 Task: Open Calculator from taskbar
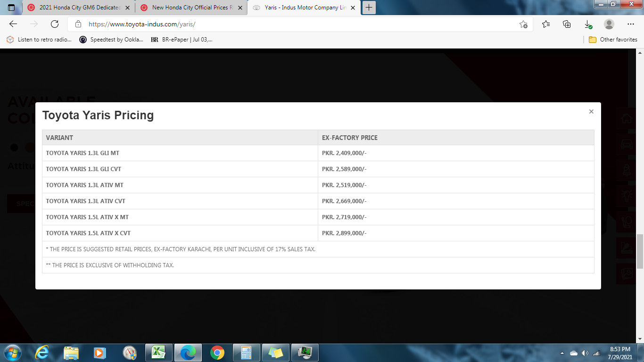246,353
